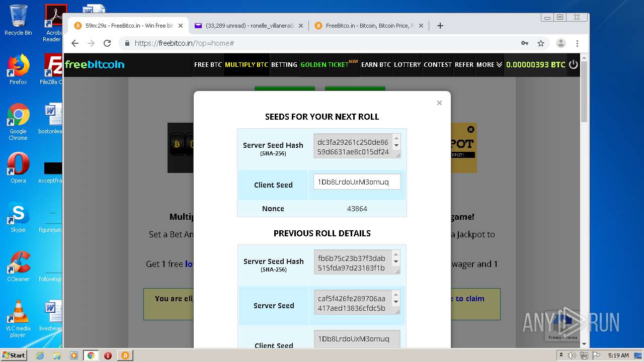Image resolution: width=644 pixels, height=362 pixels.
Task: Click the freebitcoin logo
Action: tap(95, 64)
